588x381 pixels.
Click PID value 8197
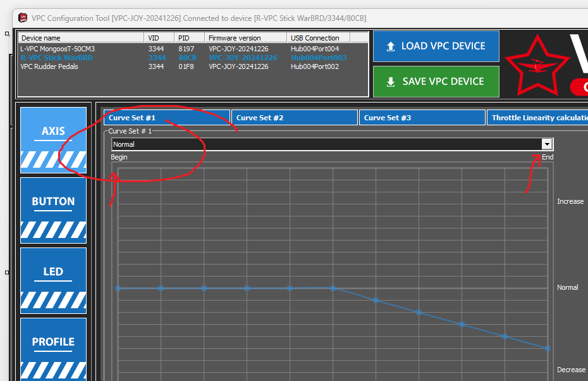tap(186, 49)
